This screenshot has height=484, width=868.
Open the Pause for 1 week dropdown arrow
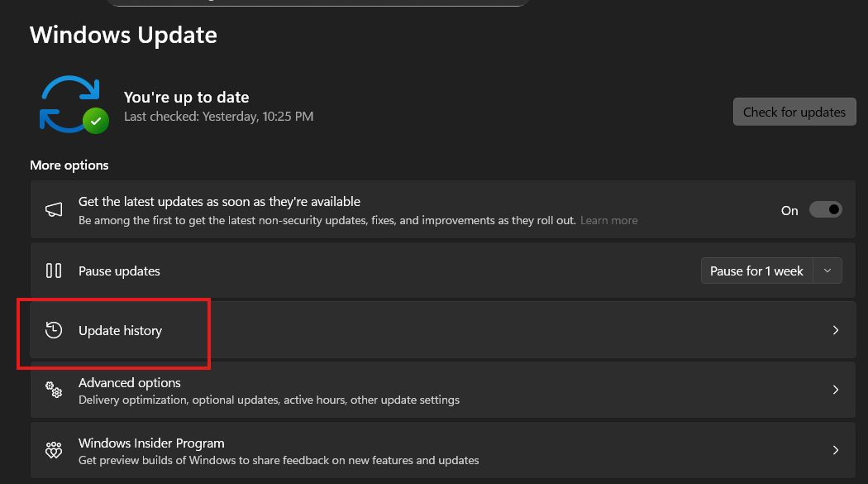click(x=827, y=271)
